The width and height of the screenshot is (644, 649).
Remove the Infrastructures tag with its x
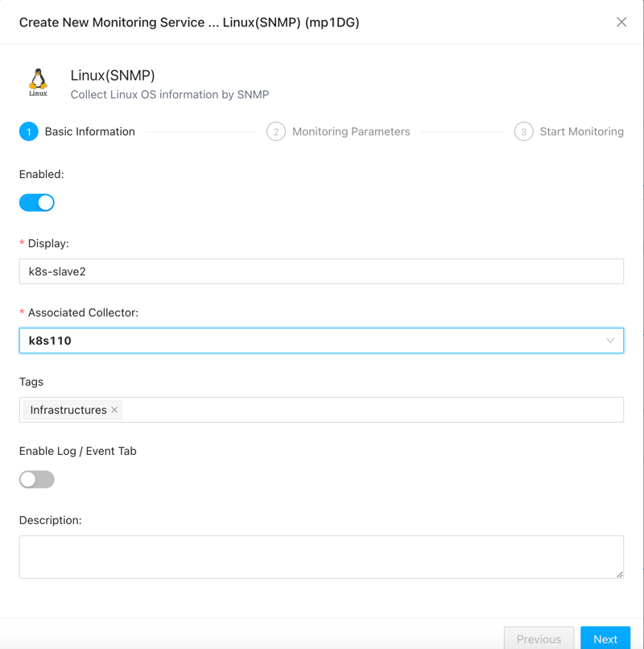pos(115,410)
